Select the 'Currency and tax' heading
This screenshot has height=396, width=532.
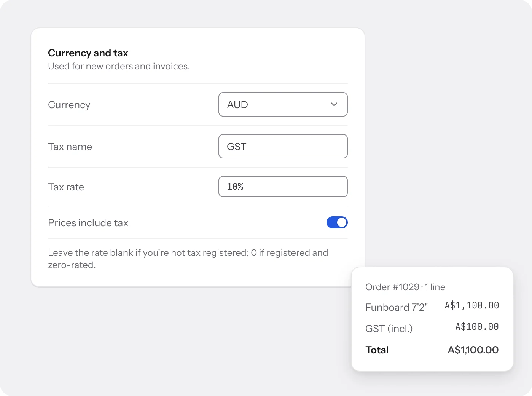(x=88, y=53)
